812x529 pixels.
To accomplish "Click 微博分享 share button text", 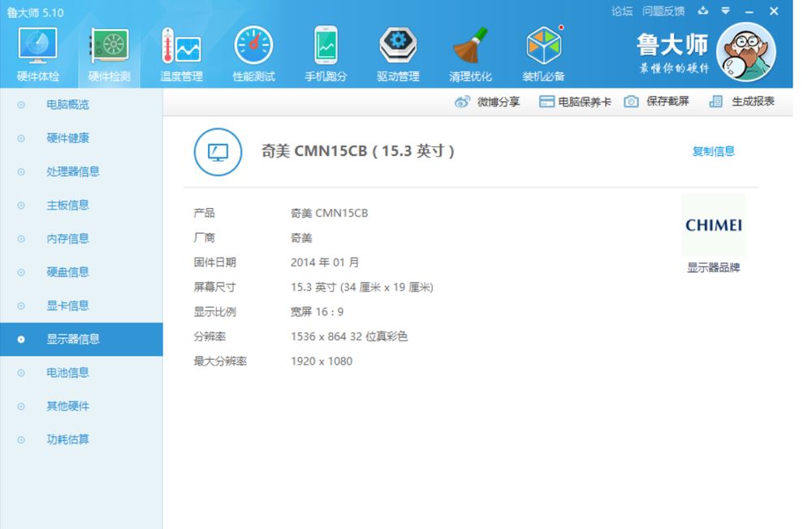I will [x=499, y=102].
